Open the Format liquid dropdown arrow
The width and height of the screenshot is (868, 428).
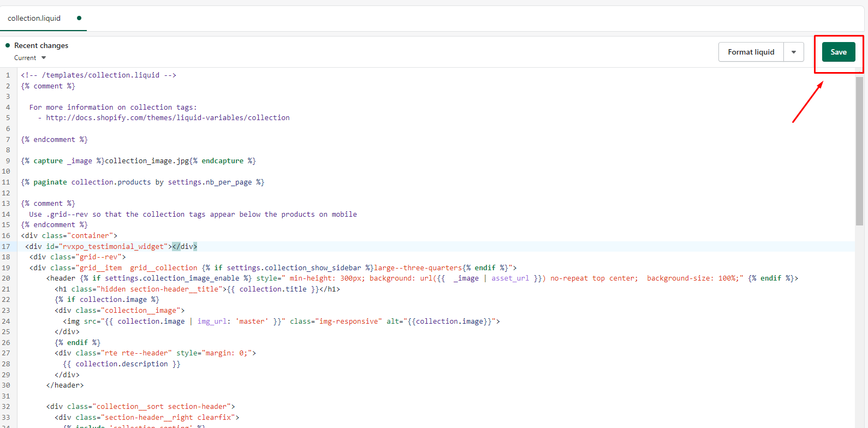coord(794,52)
